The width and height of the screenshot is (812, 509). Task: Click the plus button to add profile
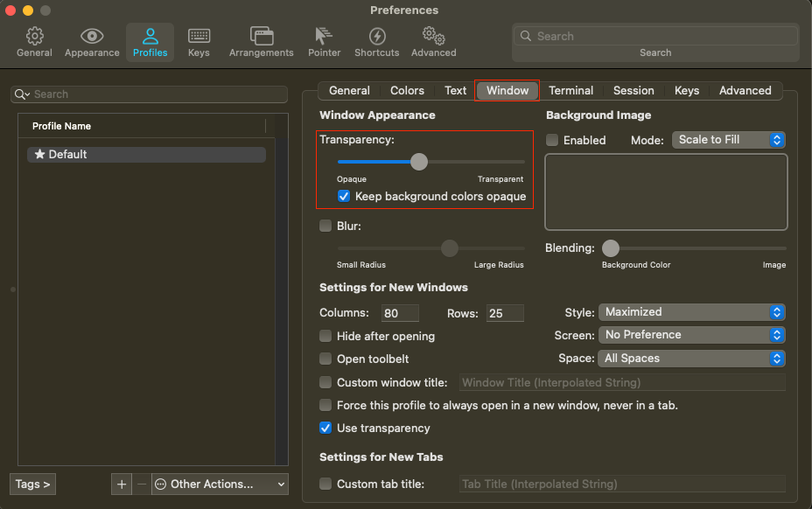click(122, 485)
